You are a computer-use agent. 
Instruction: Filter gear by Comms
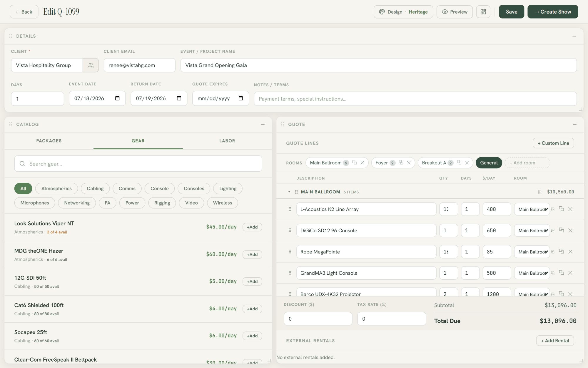coord(127,188)
